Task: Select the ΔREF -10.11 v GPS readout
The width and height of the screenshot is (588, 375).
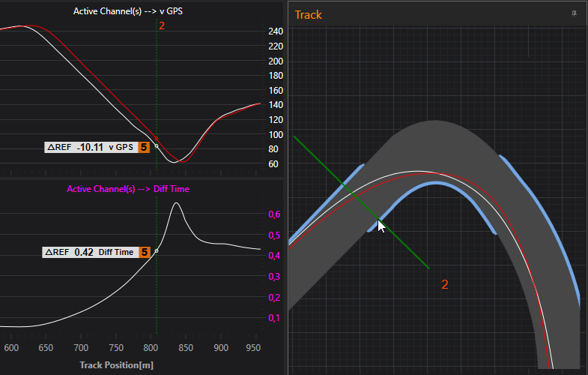Action: (90, 148)
